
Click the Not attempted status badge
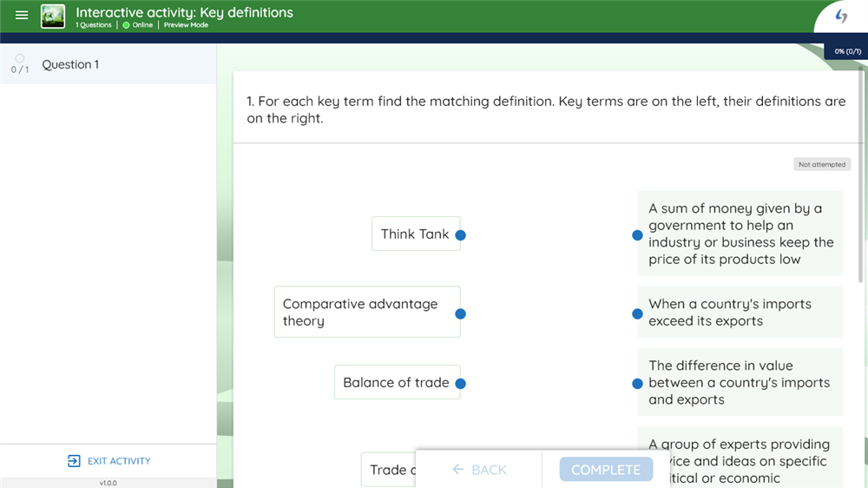click(821, 164)
